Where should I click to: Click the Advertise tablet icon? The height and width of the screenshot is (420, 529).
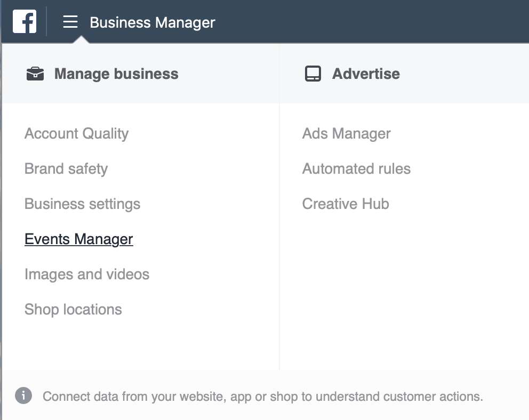312,74
